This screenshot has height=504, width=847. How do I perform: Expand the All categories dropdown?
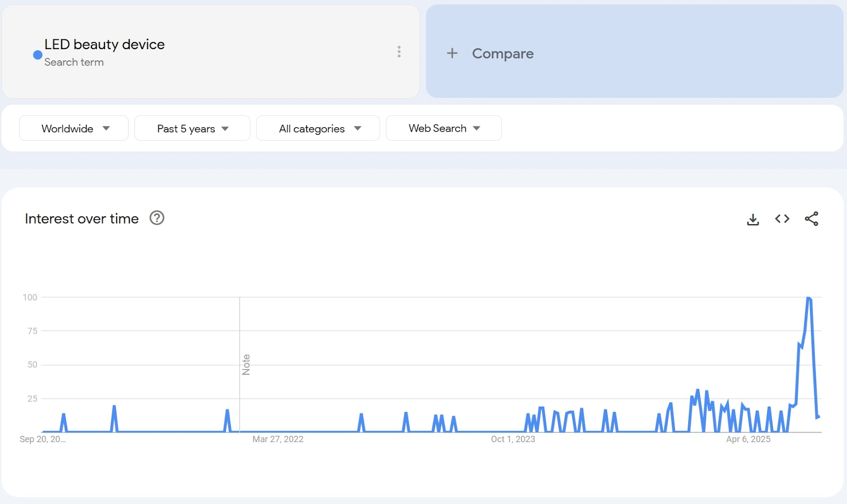318,129
